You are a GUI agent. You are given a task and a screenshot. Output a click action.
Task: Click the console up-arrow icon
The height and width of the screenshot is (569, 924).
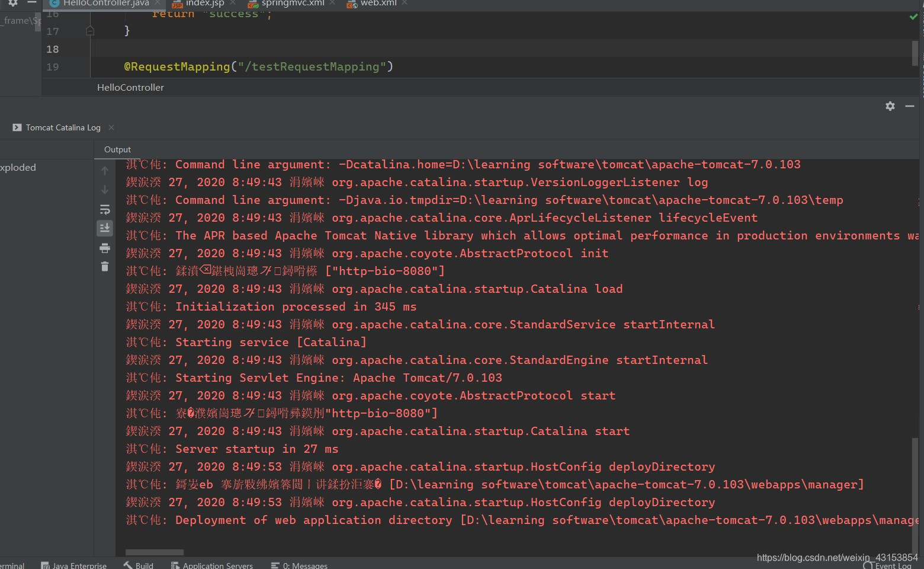click(x=105, y=171)
